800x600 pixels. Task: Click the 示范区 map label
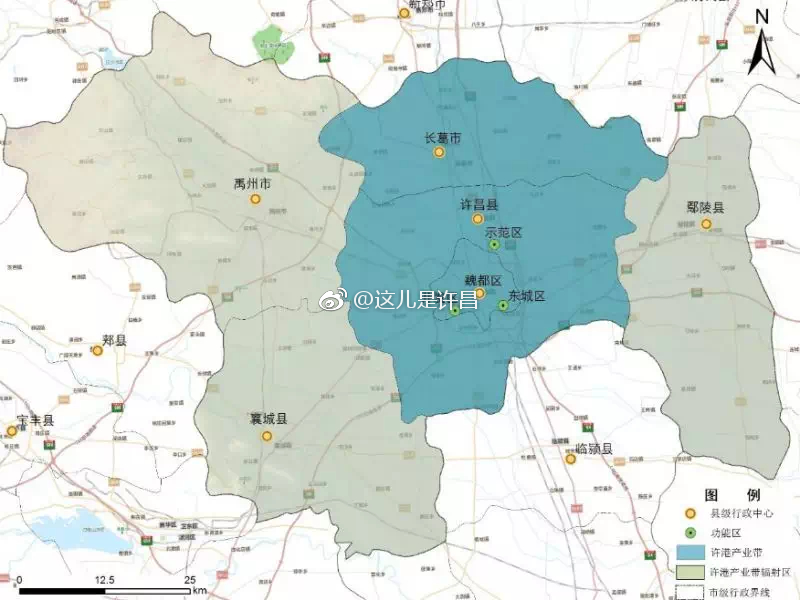point(504,233)
